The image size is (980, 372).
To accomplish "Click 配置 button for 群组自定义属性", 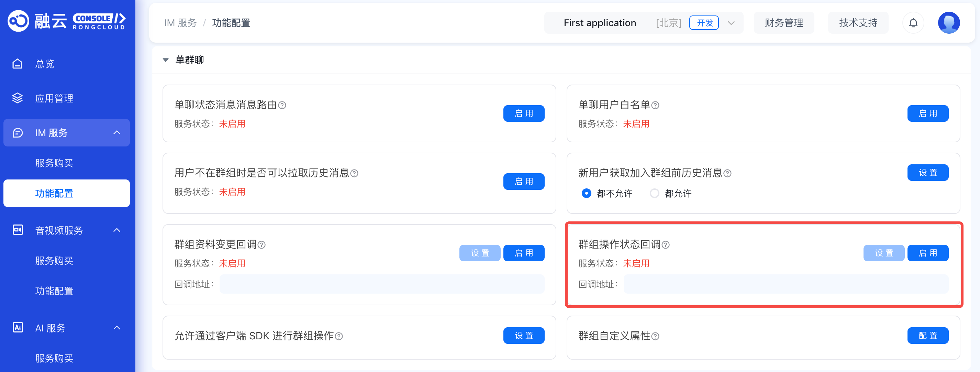I will 927,336.
